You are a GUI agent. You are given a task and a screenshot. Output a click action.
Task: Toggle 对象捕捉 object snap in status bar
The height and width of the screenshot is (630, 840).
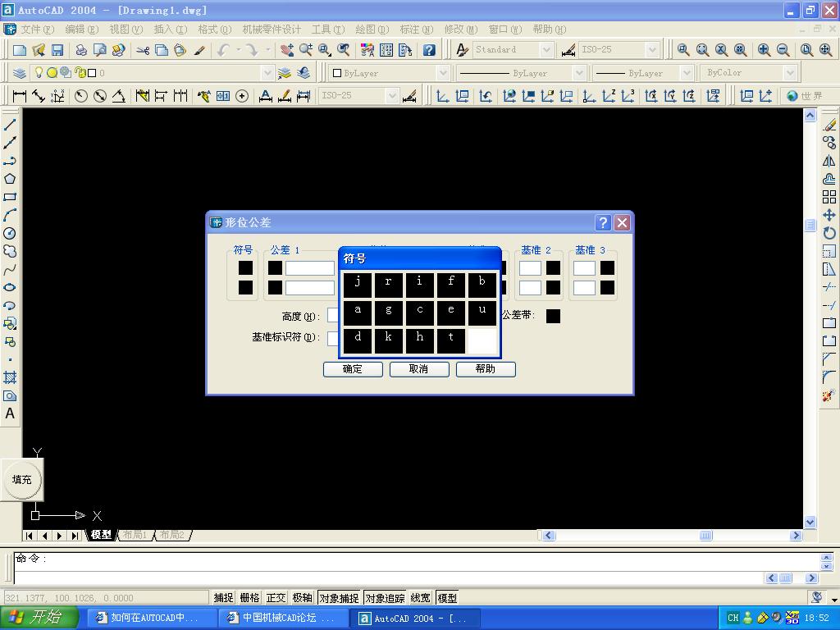[x=339, y=598]
